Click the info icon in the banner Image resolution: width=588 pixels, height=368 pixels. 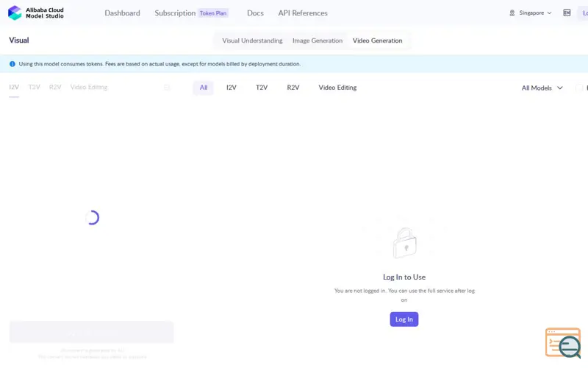[x=12, y=64]
